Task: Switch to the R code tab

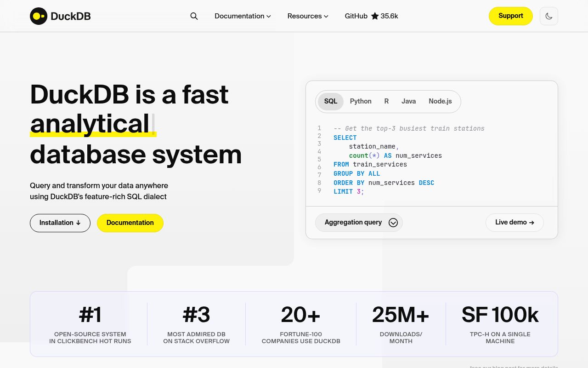Action: coord(386,101)
